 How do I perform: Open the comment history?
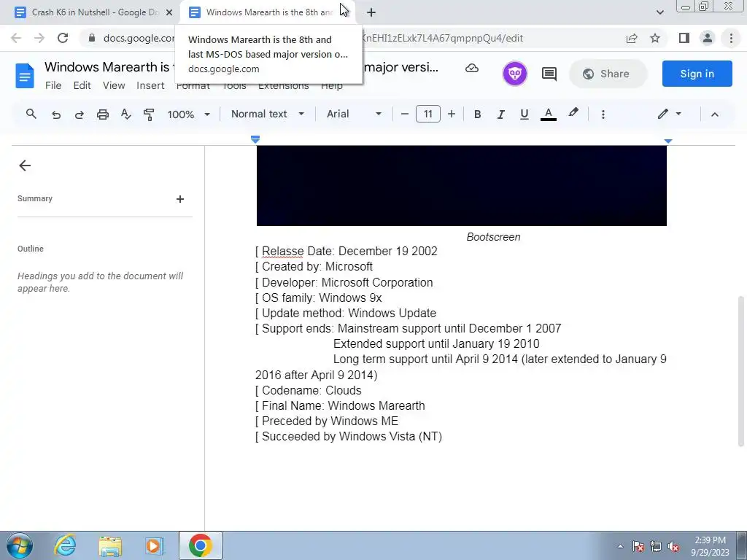[549, 74]
